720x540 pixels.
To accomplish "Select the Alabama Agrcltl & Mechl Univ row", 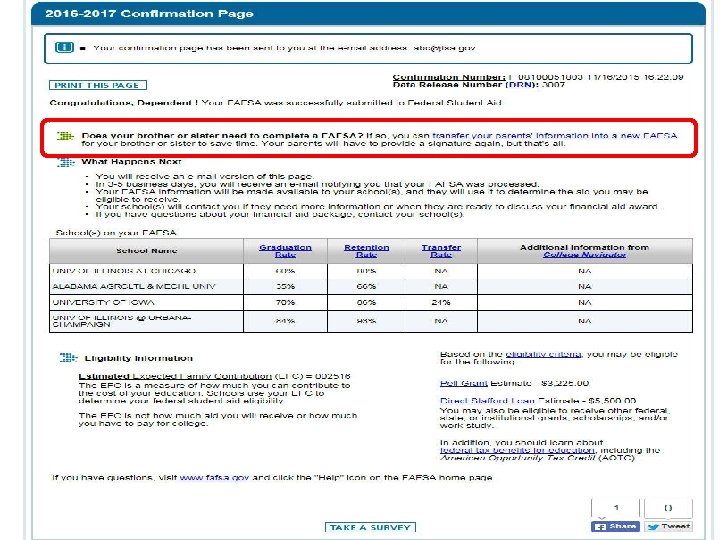I will click(371, 287).
